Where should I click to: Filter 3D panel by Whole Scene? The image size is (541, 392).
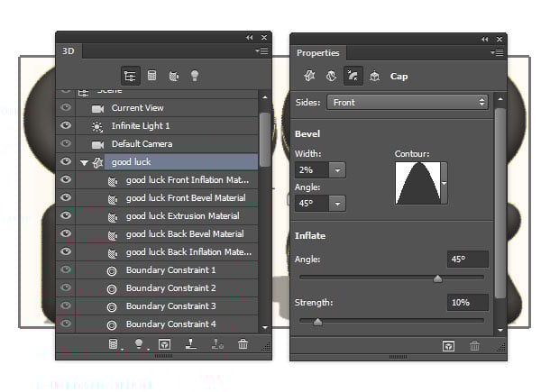coord(130,76)
